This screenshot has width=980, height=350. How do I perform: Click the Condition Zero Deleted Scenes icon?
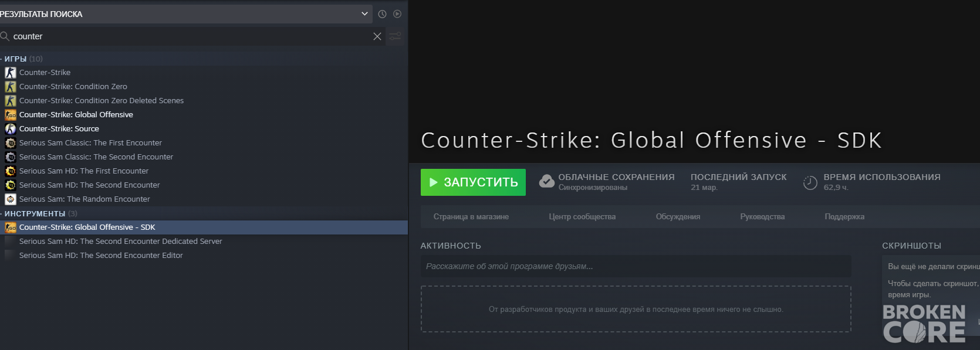[x=11, y=101]
